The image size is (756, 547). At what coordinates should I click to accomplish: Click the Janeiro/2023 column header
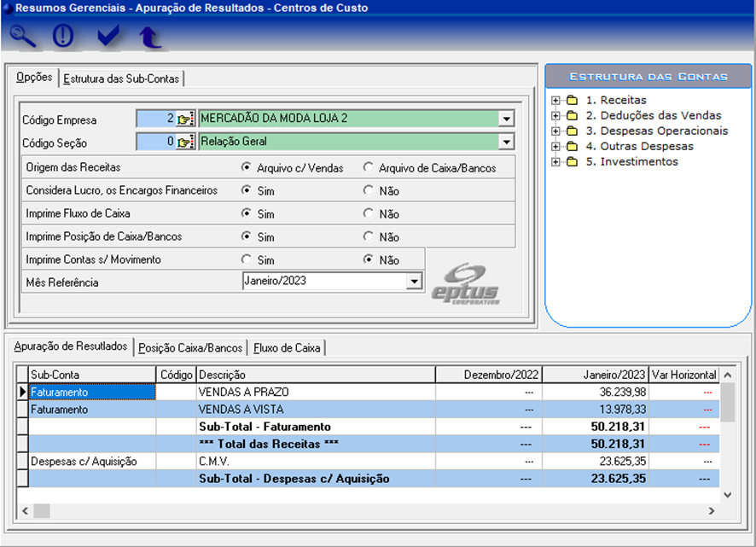pos(595,375)
